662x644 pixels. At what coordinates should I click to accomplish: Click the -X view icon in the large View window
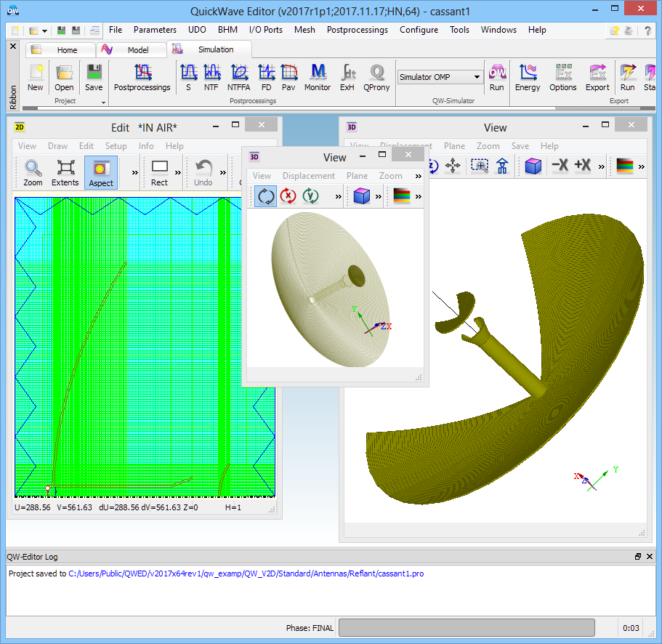[x=560, y=166]
